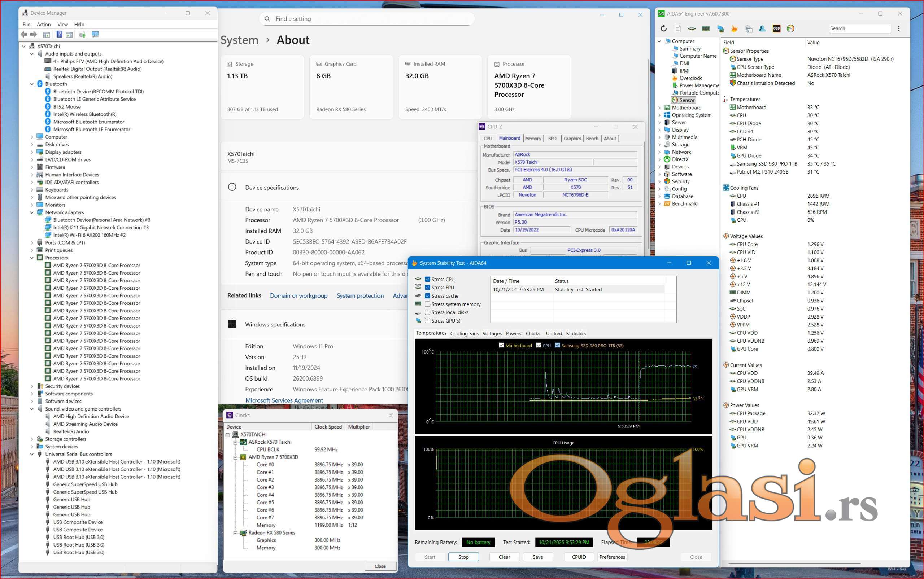The image size is (924, 579).
Task: Click the gauge SensorPanel icon
Action: pyautogui.click(x=790, y=28)
